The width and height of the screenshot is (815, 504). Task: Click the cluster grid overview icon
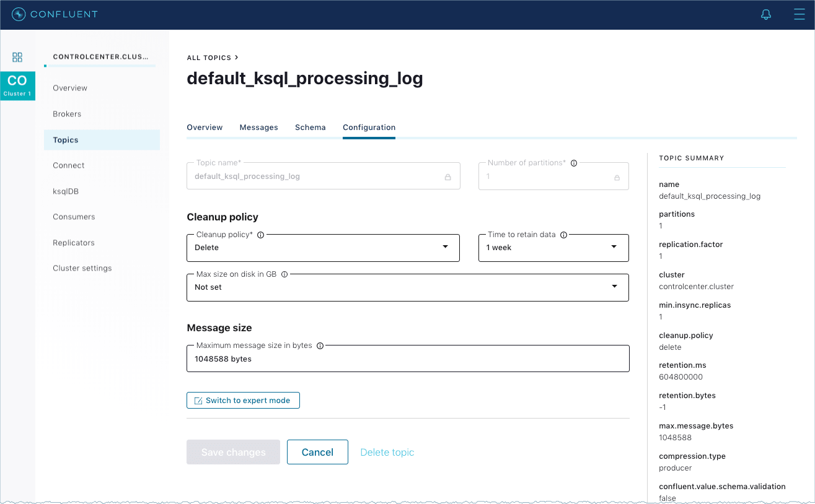pyautogui.click(x=17, y=58)
